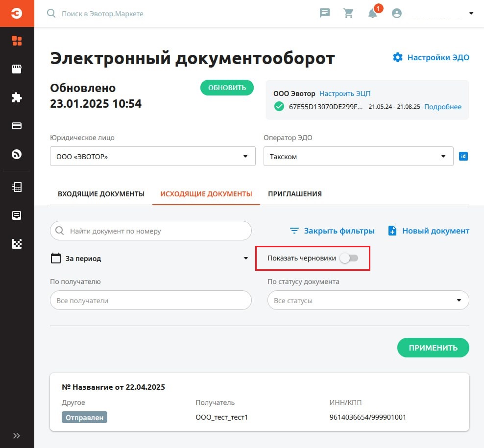Screen dimensions: 484x448
Task: Expand the sidebar with double chevron
Action: 17,436
